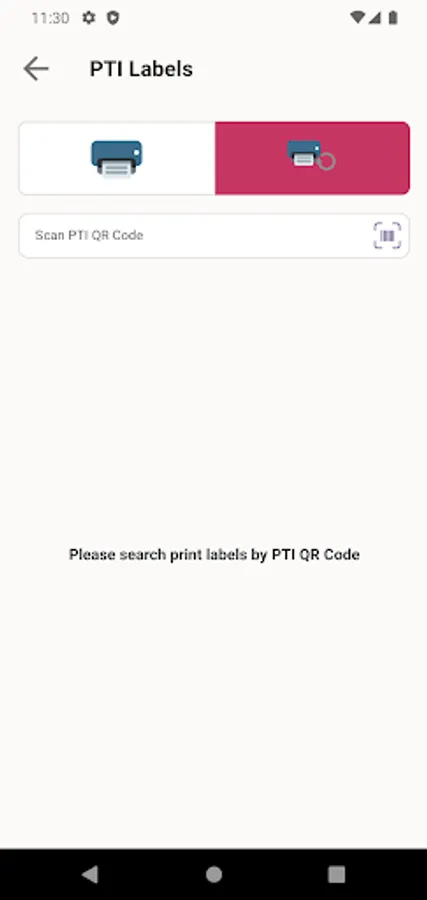Tap the cellular signal icon
Screen dimensions: 427x900
[x=375, y=18]
